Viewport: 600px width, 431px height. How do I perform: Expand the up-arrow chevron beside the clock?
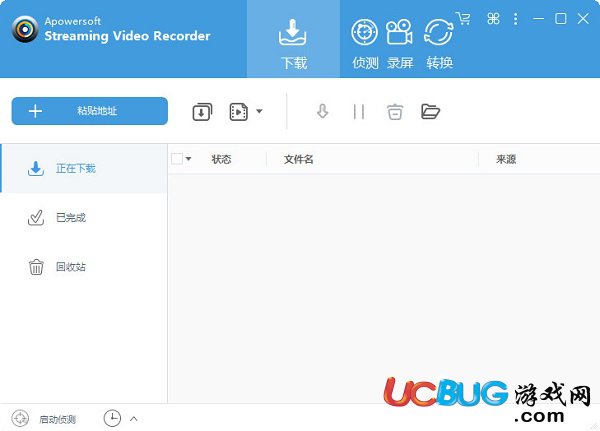(134, 419)
